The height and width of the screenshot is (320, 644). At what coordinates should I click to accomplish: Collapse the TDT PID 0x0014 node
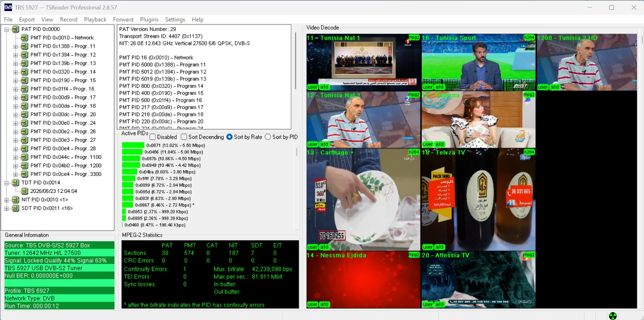click(x=7, y=183)
